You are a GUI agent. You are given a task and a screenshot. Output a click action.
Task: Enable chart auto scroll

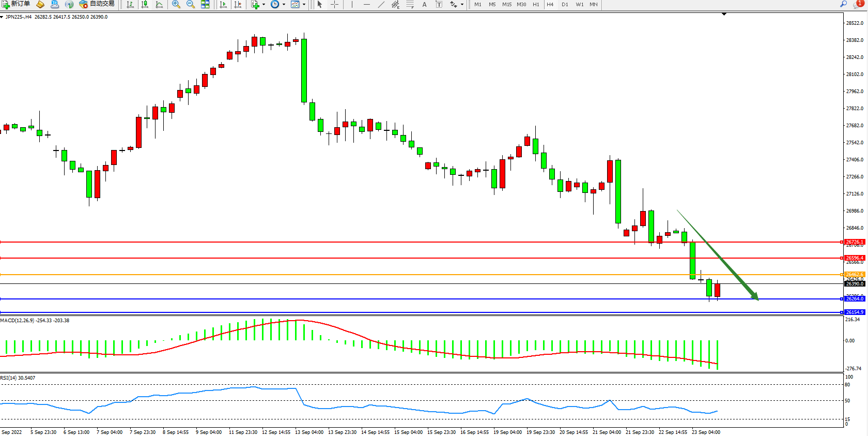223,4
